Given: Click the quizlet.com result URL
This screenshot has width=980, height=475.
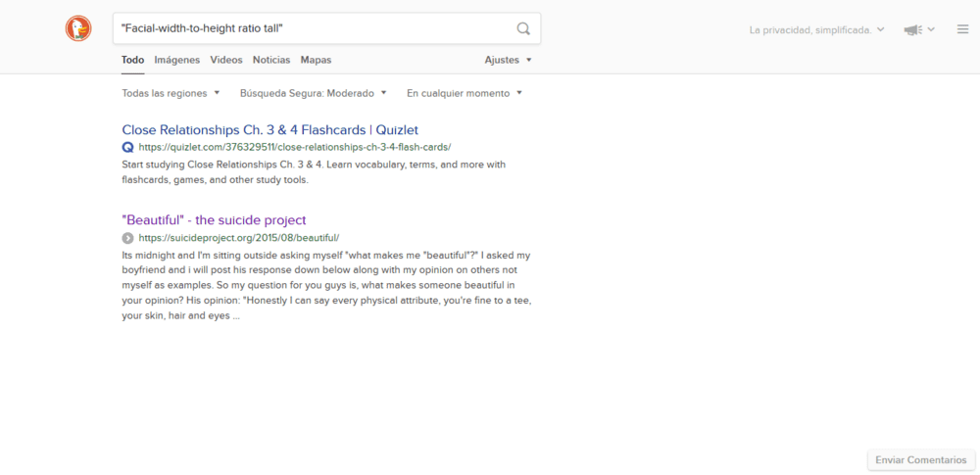Looking at the screenshot, I should pos(294,148).
